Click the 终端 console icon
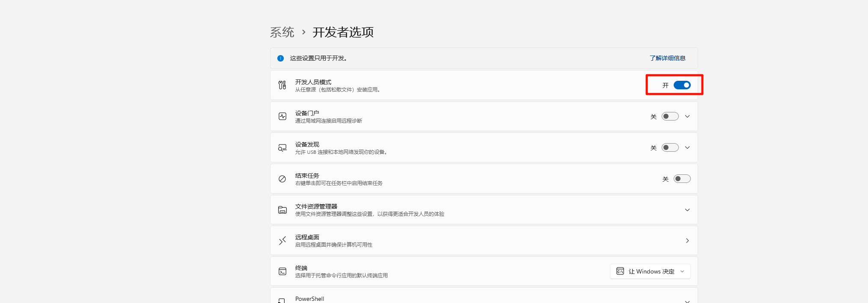Viewport: 868px width, 303px height. tap(282, 271)
